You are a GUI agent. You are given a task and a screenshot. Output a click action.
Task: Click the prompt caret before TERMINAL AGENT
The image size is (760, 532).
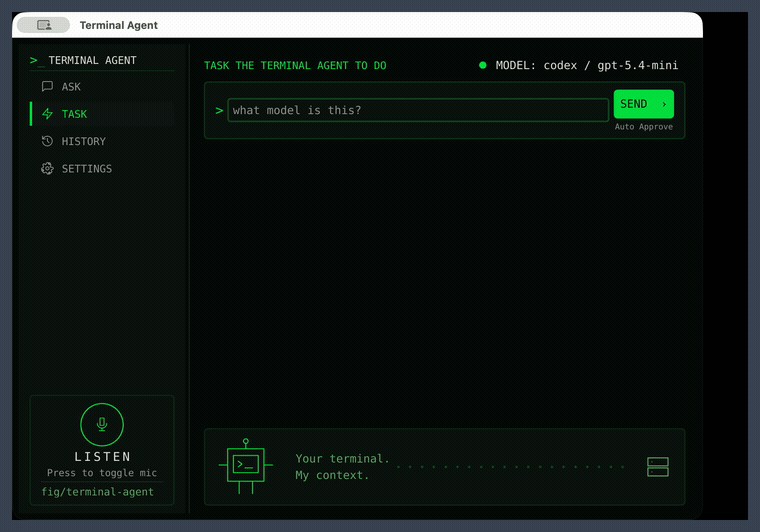37,61
